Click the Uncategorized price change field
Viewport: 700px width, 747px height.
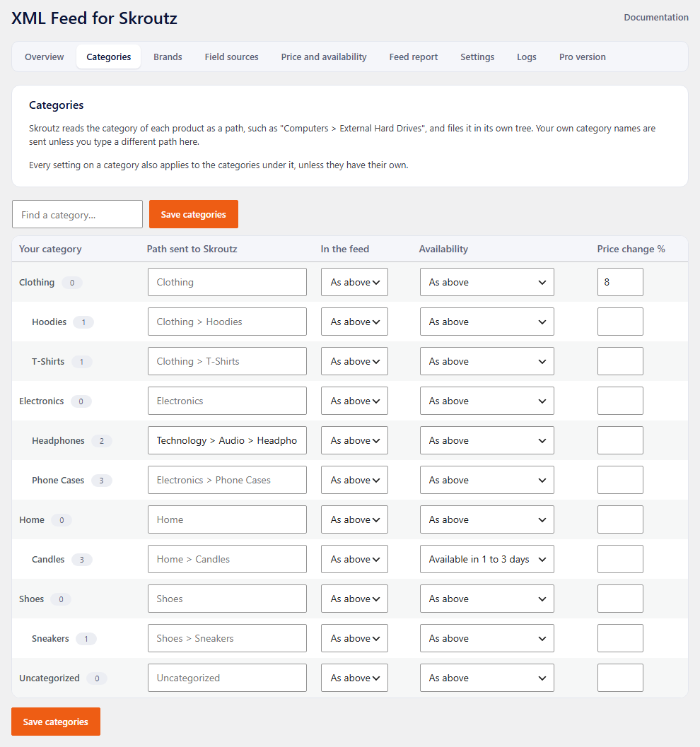pos(620,678)
